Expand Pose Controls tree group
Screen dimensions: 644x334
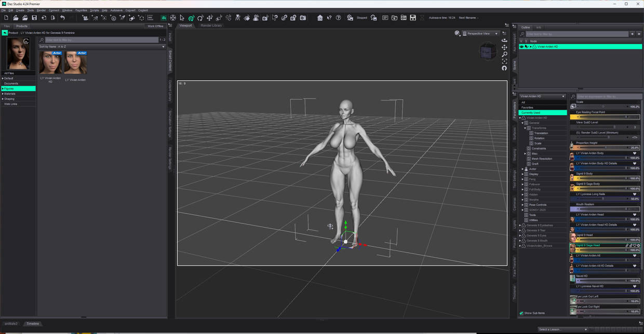tap(522, 204)
